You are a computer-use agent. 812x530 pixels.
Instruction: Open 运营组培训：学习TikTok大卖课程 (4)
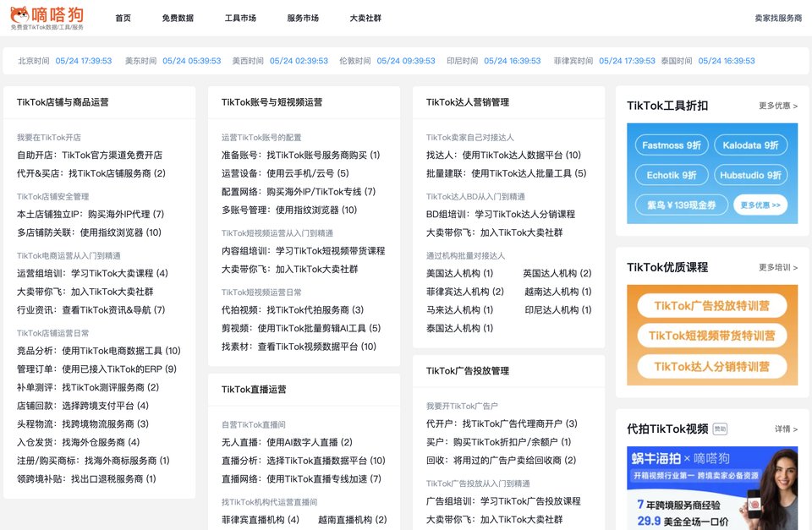92,273
